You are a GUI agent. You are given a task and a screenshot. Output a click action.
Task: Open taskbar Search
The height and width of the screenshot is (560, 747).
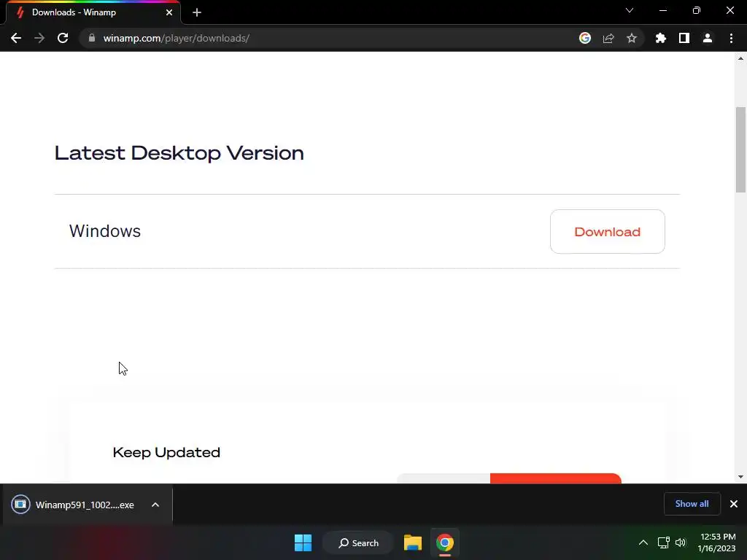pyautogui.click(x=358, y=542)
